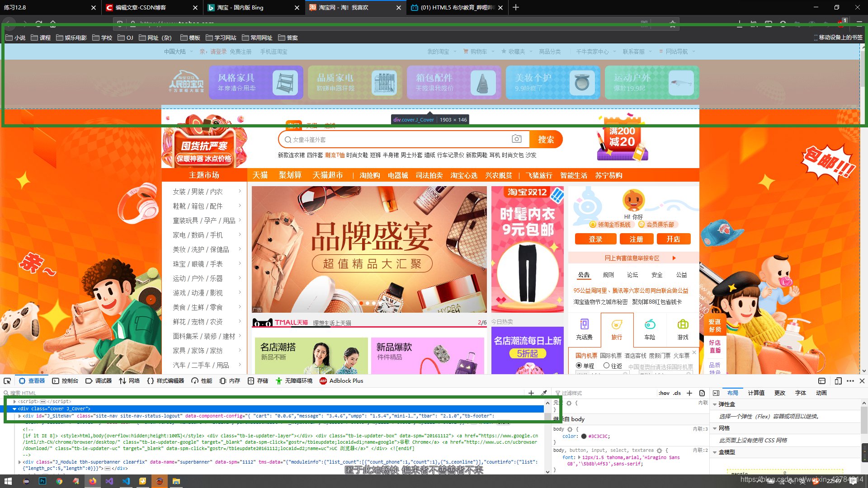
Task: Activate the element picker tool
Action: (7, 381)
